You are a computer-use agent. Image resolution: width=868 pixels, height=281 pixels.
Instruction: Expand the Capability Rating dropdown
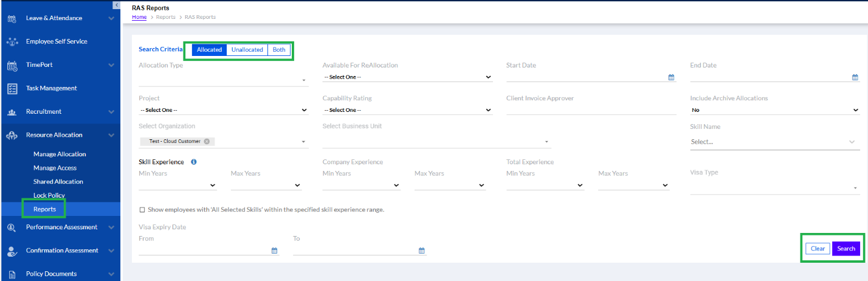point(407,110)
